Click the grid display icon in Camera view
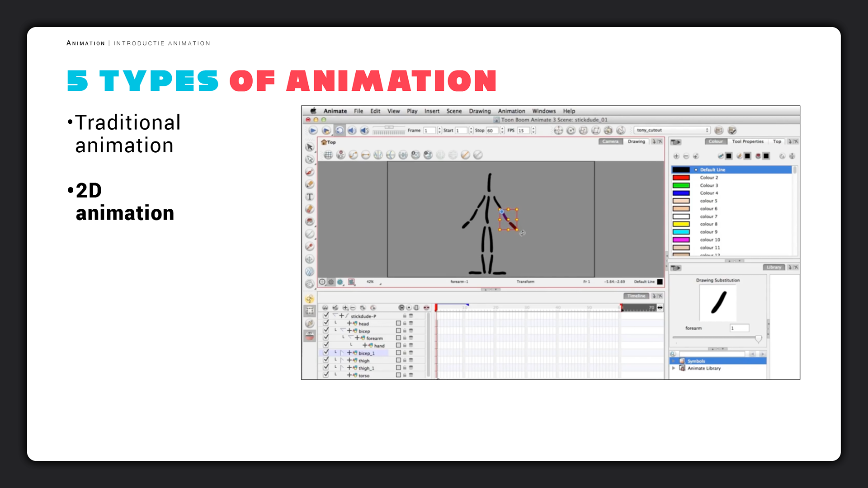The image size is (868, 488). pos(328,155)
